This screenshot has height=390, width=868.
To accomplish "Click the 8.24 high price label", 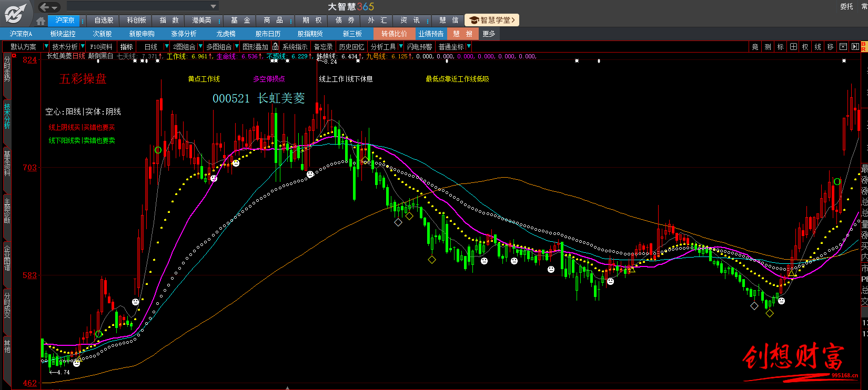I will (330, 61).
